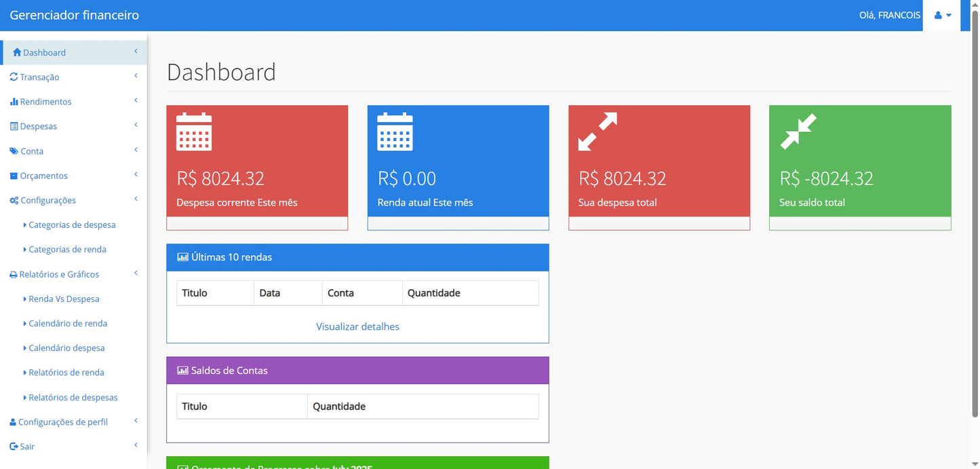This screenshot has width=980, height=469.
Task: Open Categorias de despesa
Action: click(72, 225)
